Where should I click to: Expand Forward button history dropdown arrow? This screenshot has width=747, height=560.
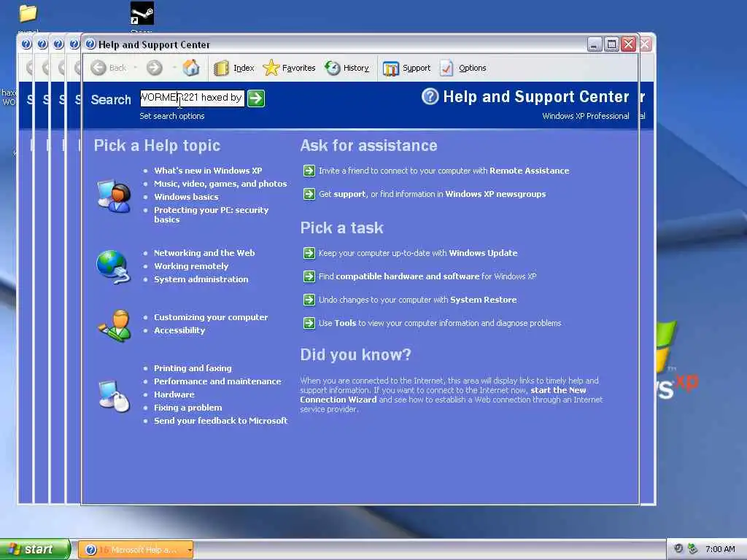pyautogui.click(x=174, y=68)
